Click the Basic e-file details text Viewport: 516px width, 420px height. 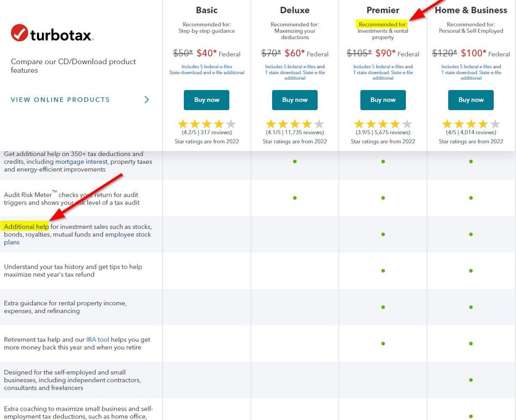pos(207,70)
